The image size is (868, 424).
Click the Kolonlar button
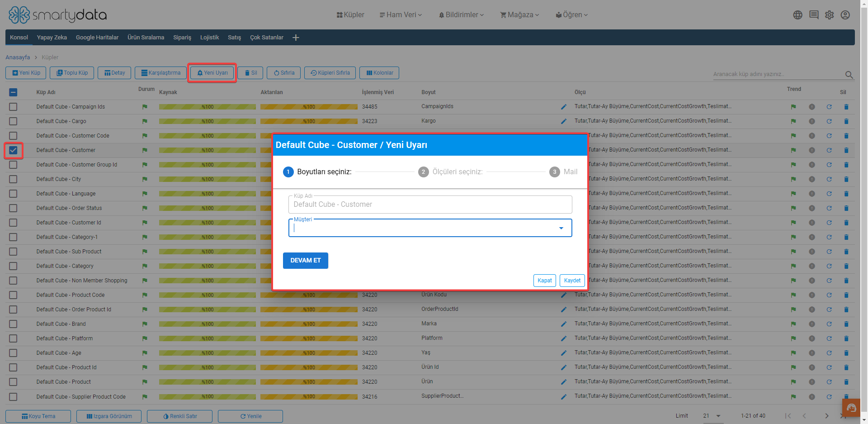(379, 73)
